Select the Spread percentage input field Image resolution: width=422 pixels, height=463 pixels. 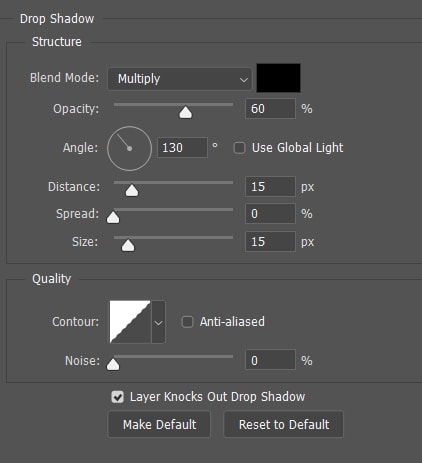pos(270,214)
